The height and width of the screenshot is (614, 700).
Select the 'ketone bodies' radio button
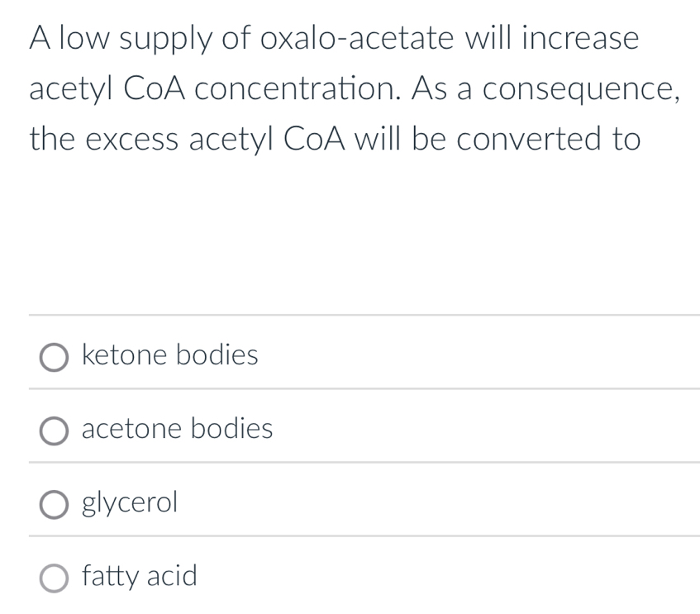point(55,357)
